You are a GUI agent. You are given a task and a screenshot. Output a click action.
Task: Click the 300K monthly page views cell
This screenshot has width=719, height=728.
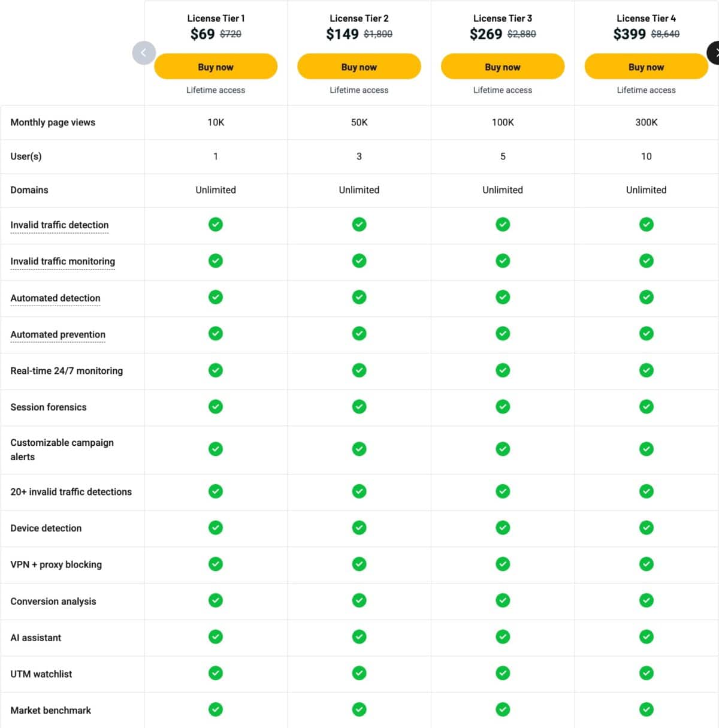(x=646, y=122)
